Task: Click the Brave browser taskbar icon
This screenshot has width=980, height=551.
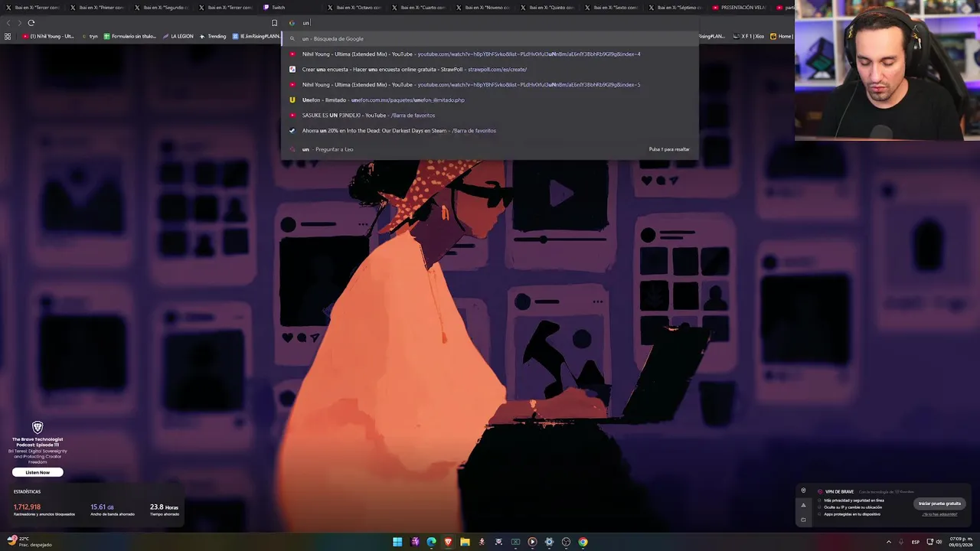Action: point(448,542)
